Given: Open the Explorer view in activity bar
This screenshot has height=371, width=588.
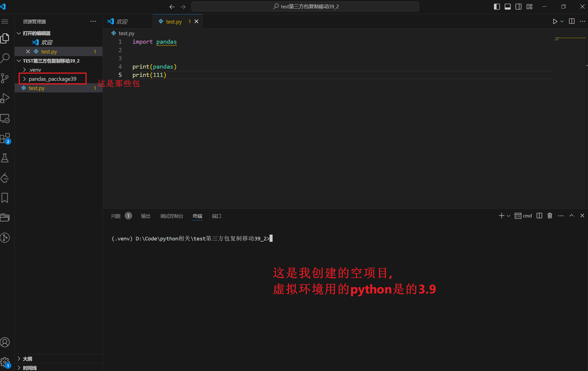Looking at the screenshot, I should point(5,38).
